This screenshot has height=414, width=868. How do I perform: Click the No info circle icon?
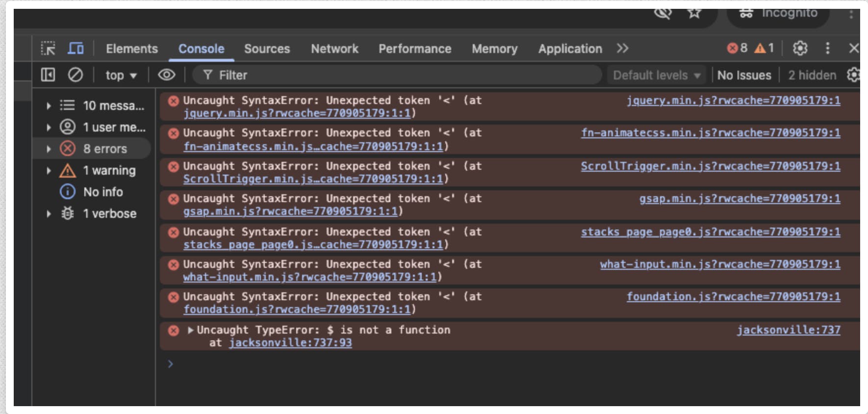pos(68,192)
